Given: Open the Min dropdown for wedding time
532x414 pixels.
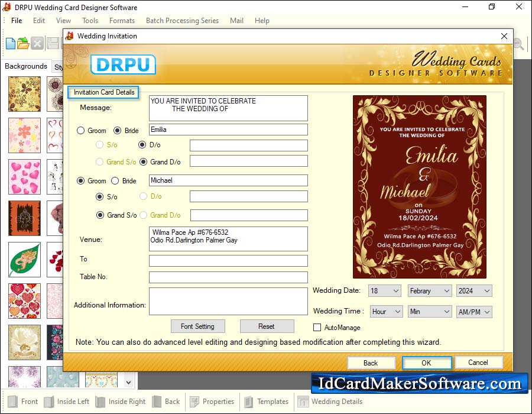Looking at the screenshot, I should pyautogui.click(x=430, y=312).
